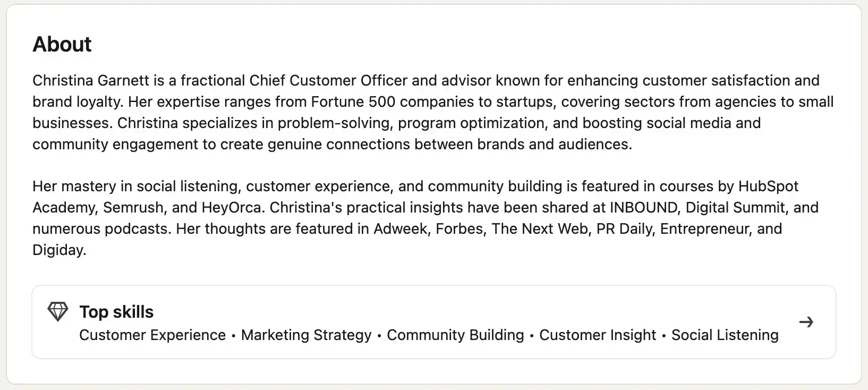Click the Customer Insight skill entry
Viewport: 868px width, 390px height.
(597, 335)
